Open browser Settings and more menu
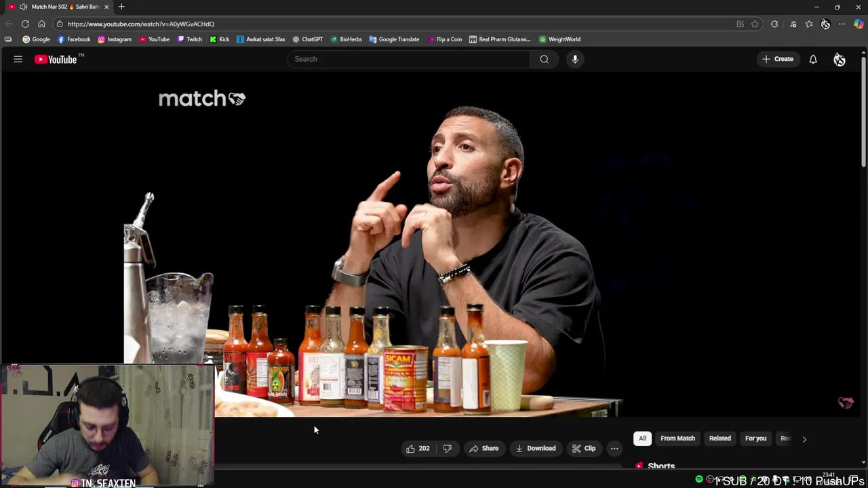The image size is (868, 488). coord(842,24)
